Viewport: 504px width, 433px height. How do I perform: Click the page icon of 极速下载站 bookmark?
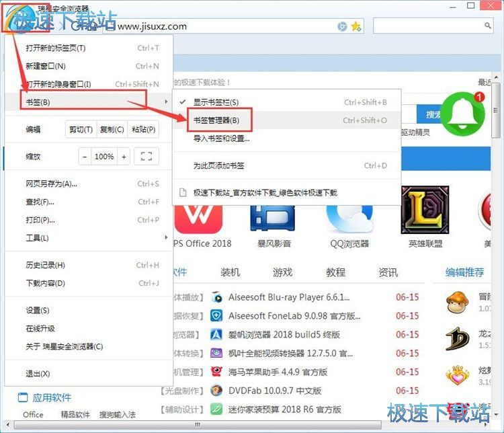tap(183, 193)
